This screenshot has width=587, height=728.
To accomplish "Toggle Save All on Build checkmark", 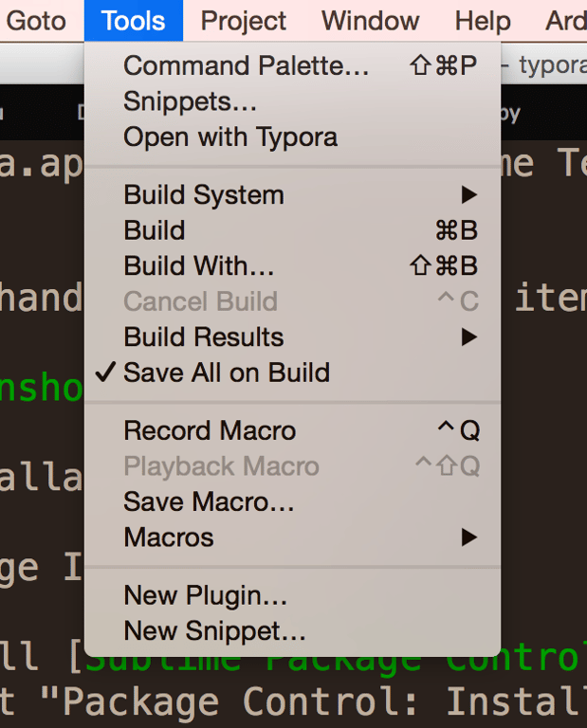I will pos(227,373).
